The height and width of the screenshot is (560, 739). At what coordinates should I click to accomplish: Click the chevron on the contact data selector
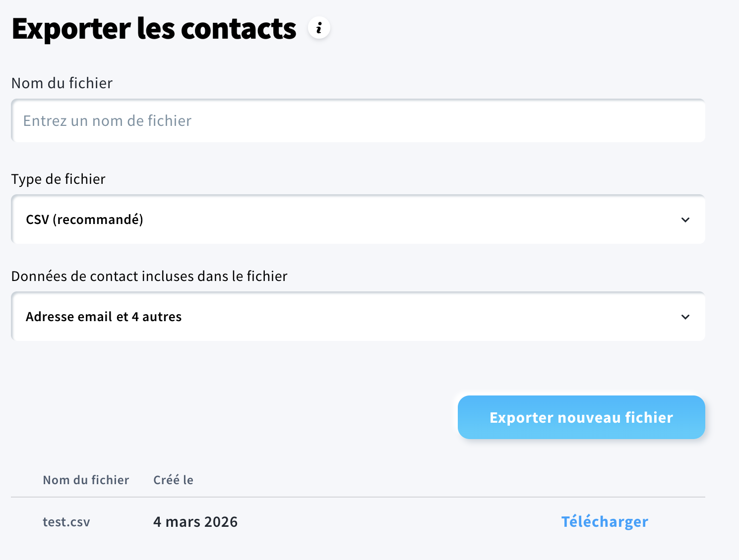tap(686, 317)
